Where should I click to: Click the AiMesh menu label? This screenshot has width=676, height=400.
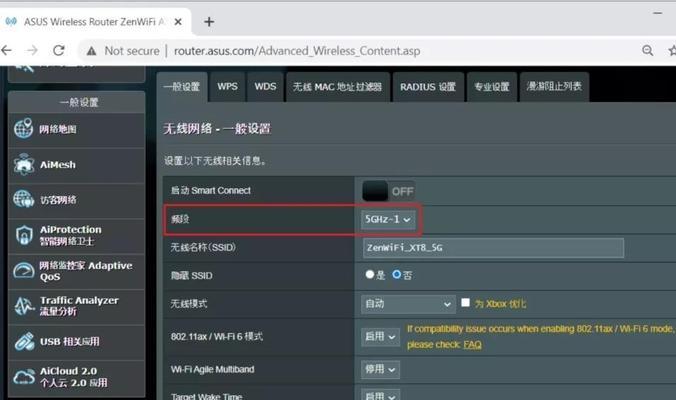[x=58, y=165]
